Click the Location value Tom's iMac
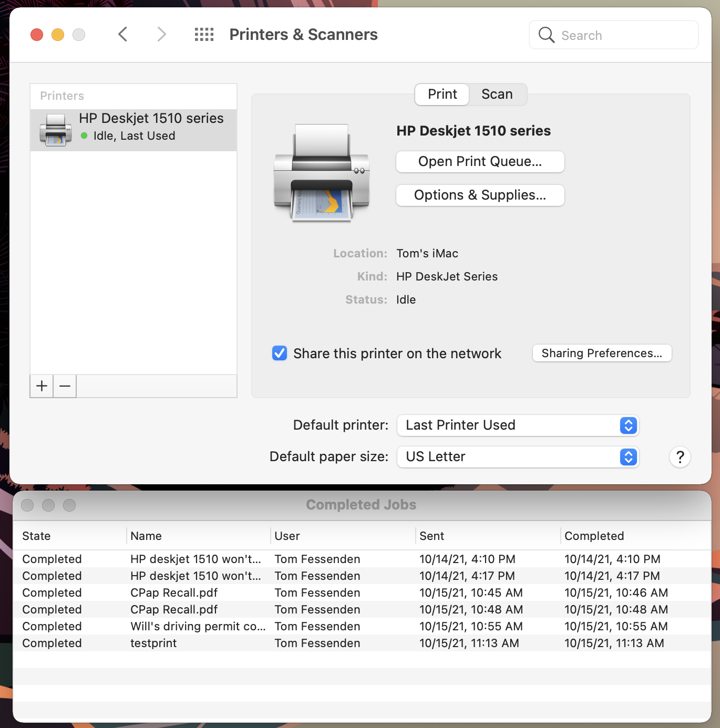The width and height of the screenshot is (720, 728). [427, 254]
